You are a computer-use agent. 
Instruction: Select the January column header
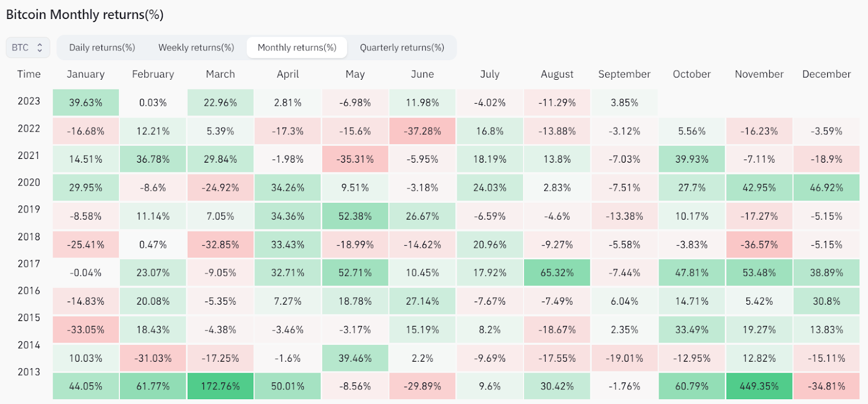pyautogui.click(x=86, y=74)
